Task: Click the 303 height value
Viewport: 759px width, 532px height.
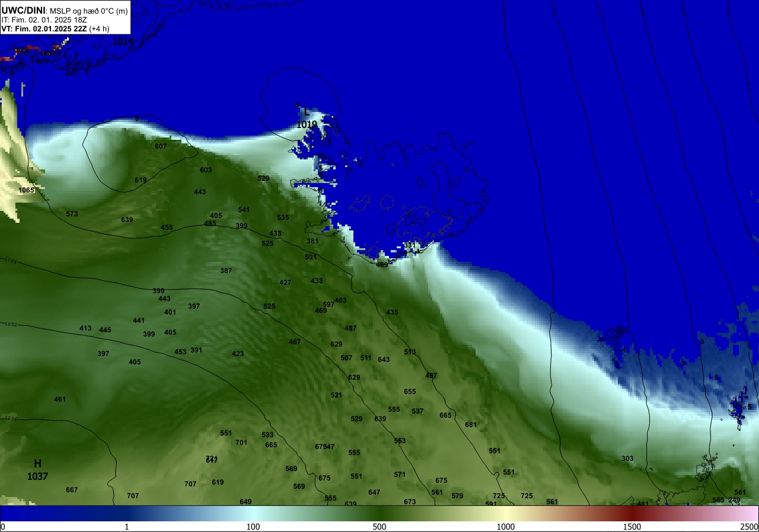Action: click(627, 459)
